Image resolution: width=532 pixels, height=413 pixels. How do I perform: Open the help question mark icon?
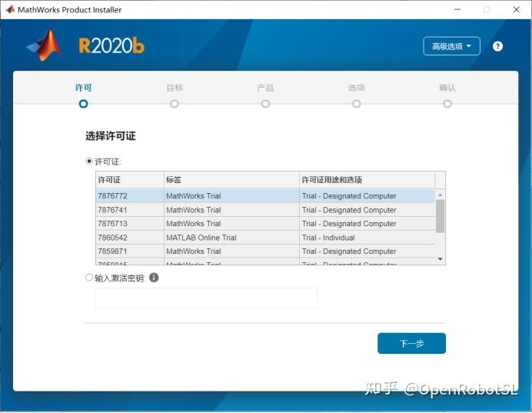(x=497, y=46)
